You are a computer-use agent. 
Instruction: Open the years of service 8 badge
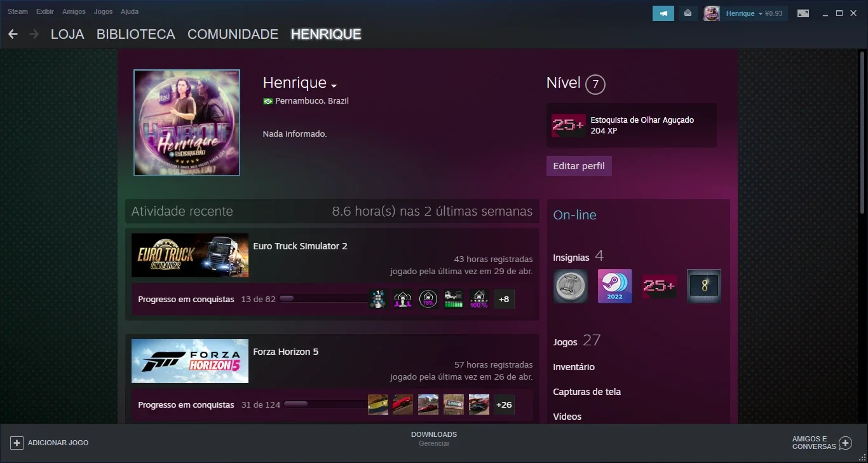704,286
